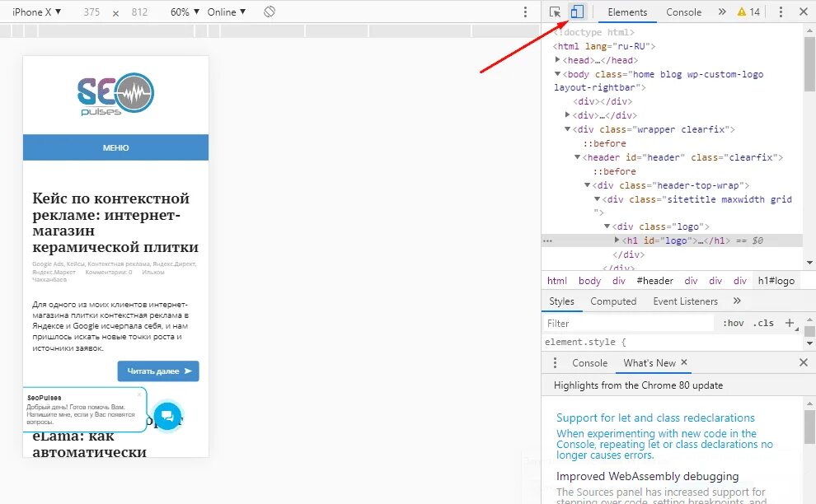Rotate the device viewport orientation
Screen dimensions: 816x504
(x=269, y=12)
